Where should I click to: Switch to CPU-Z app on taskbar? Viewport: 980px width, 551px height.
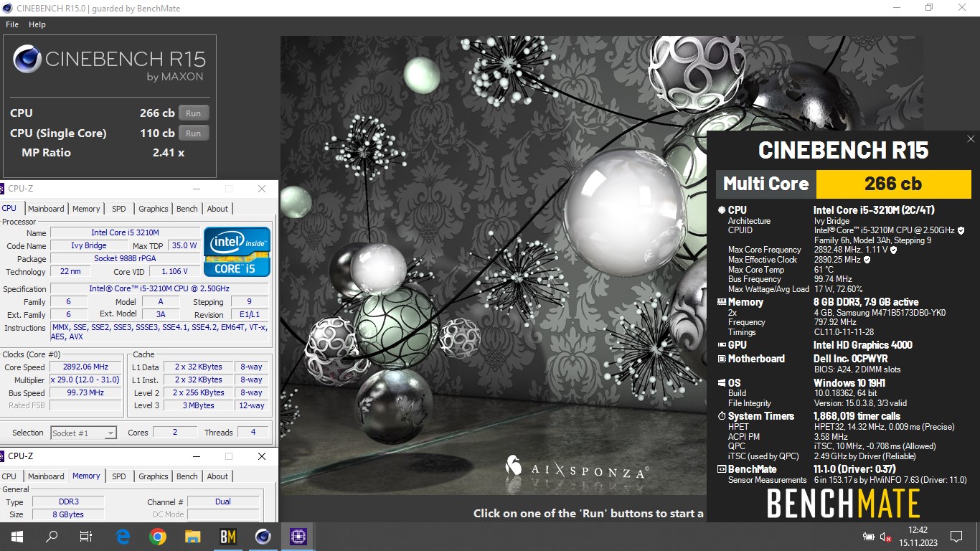[x=298, y=536]
